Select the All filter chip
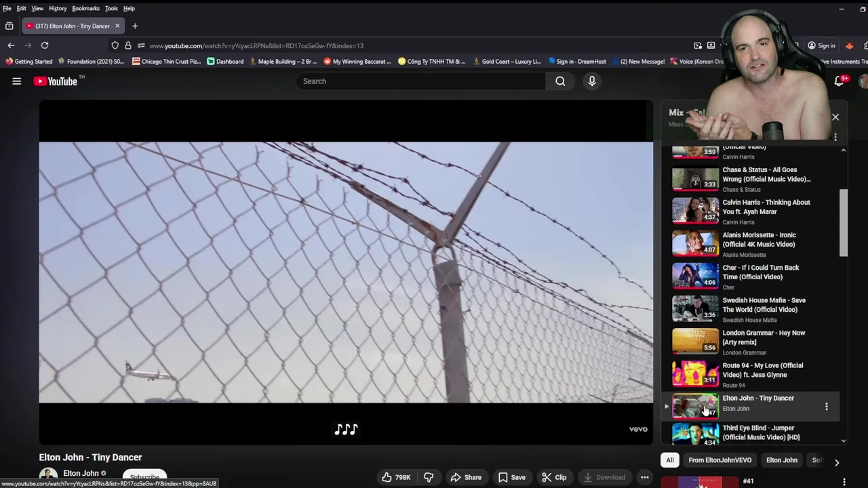 coord(670,460)
